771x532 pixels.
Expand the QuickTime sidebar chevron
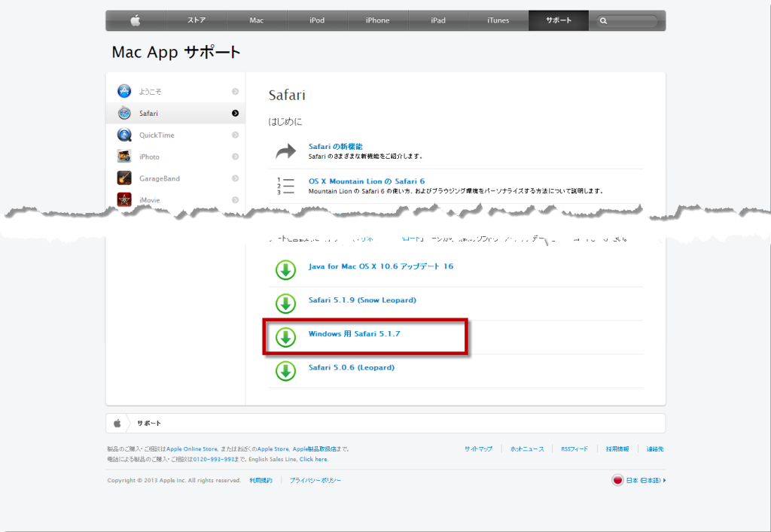[x=235, y=135]
